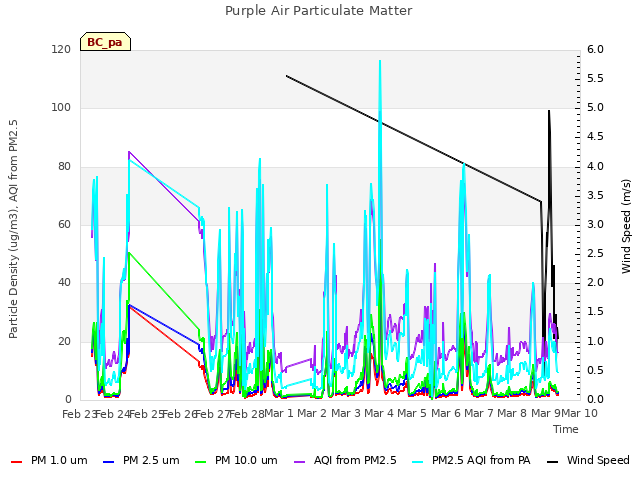Click the black wind speed spike near Mar 9

549,111
